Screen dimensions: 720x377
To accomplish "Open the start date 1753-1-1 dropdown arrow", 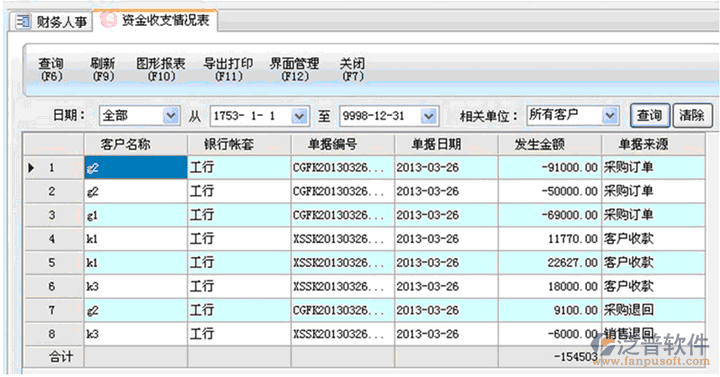I will [299, 116].
